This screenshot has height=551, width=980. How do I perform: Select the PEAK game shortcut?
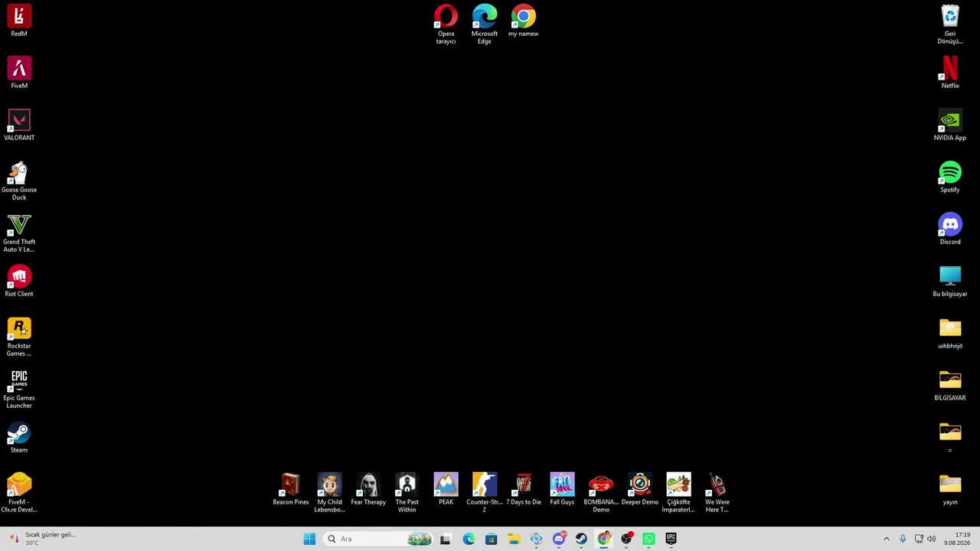pos(446,489)
